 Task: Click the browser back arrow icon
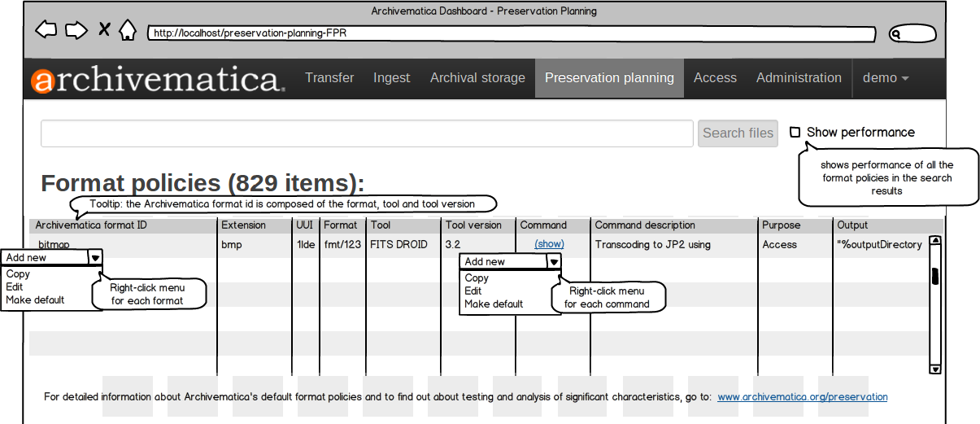click(46, 31)
